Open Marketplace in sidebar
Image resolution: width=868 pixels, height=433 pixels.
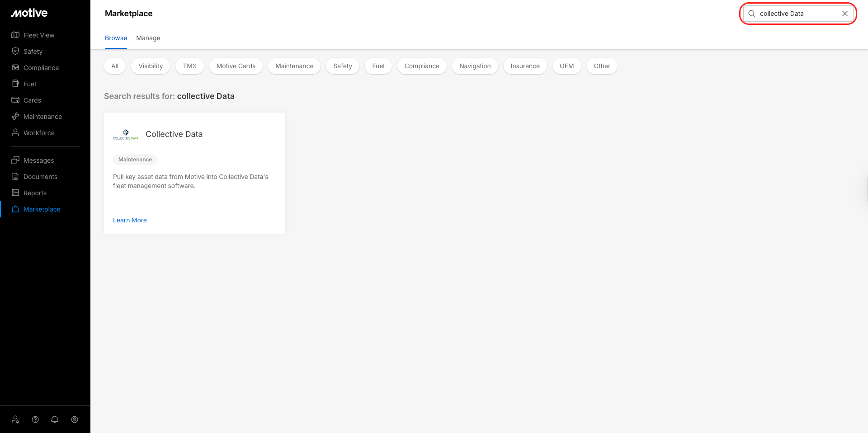pos(42,209)
